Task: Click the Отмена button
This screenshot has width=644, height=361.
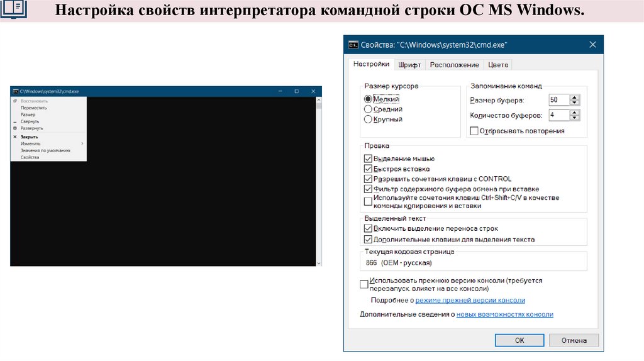Action: (574, 340)
